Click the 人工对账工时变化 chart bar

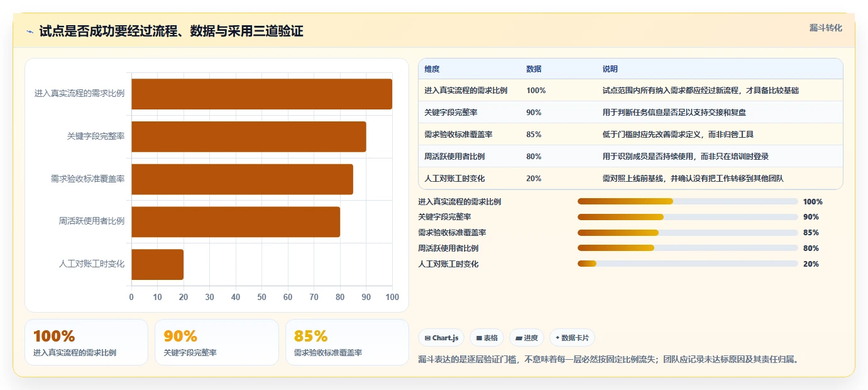(157, 264)
